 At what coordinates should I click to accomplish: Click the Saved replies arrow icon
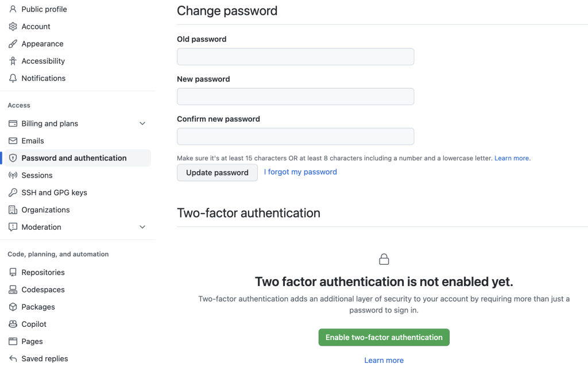coord(13,358)
